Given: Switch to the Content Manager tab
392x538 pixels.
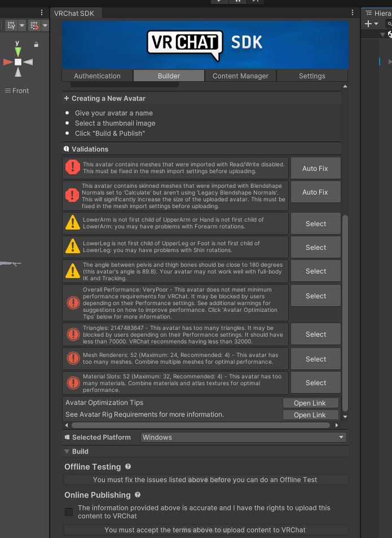Looking at the screenshot, I should (x=240, y=76).
